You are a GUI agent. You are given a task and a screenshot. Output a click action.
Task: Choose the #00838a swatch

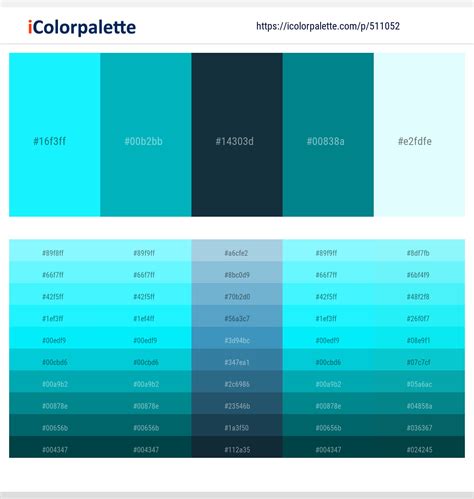(x=328, y=135)
